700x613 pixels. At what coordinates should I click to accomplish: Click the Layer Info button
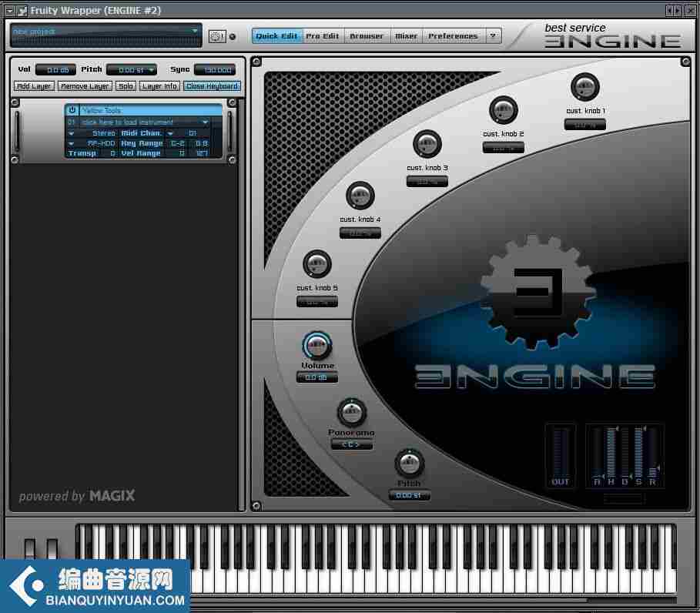pyautogui.click(x=159, y=85)
